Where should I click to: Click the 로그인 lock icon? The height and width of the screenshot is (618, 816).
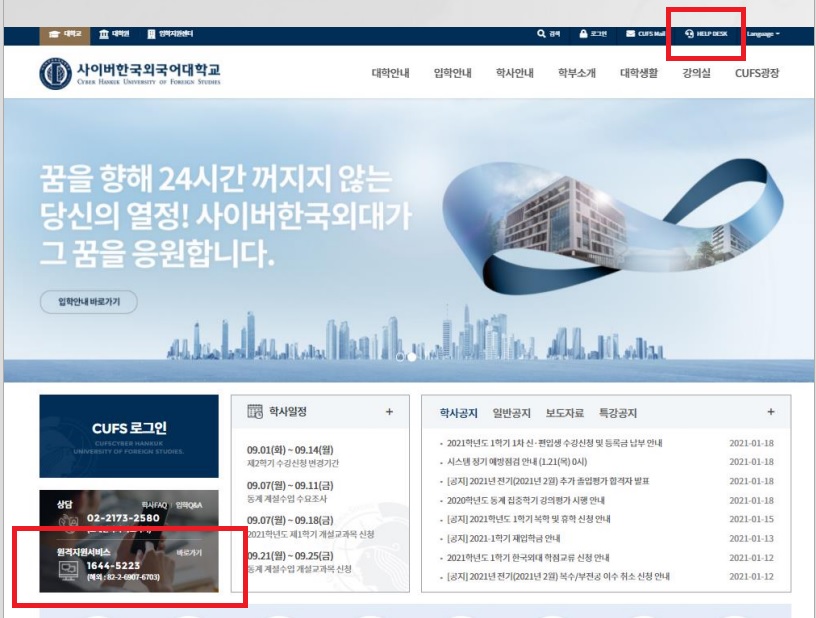point(583,34)
